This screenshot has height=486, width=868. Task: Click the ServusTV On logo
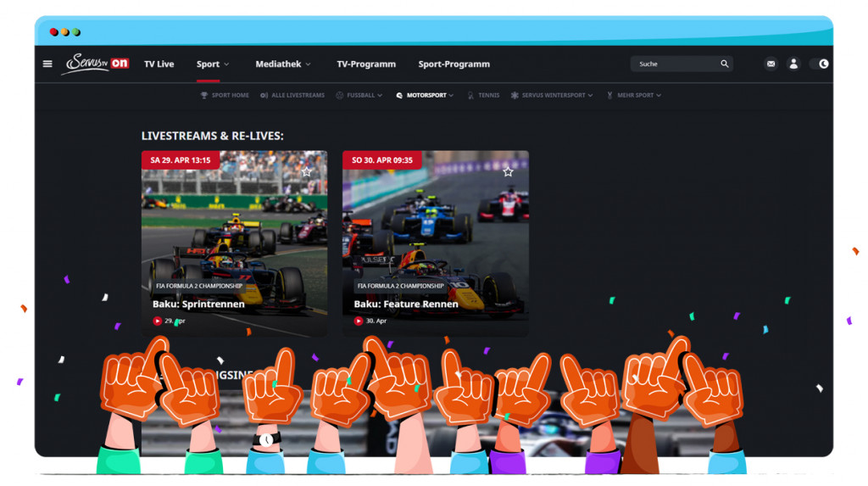click(95, 63)
